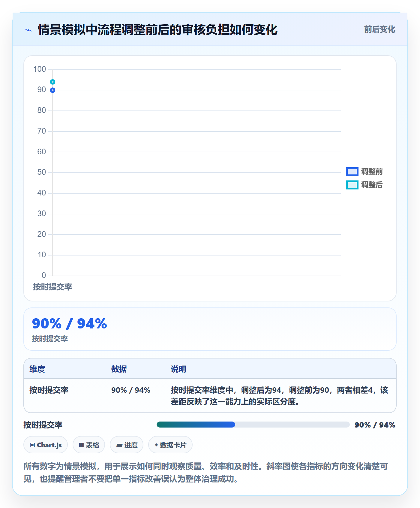The height and width of the screenshot is (508, 420).
Task: Click the bar icon in 进度 chip
Action: click(x=119, y=446)
